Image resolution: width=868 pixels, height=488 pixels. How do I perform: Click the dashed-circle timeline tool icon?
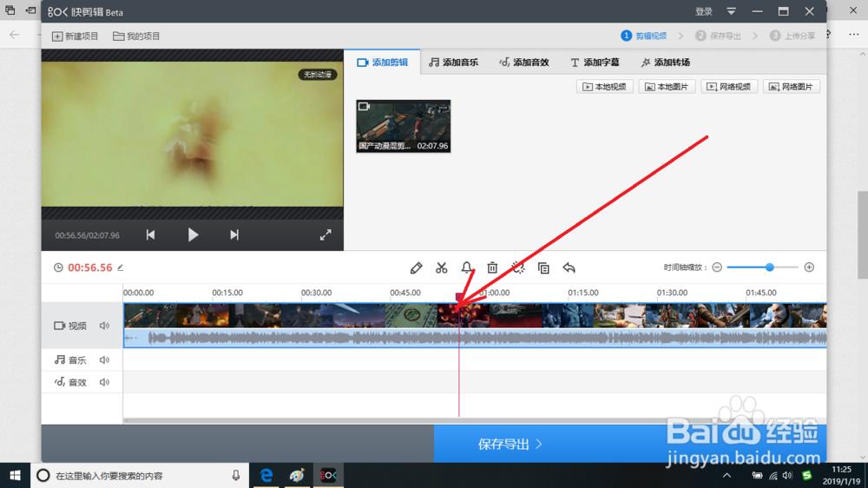point(518,268)
